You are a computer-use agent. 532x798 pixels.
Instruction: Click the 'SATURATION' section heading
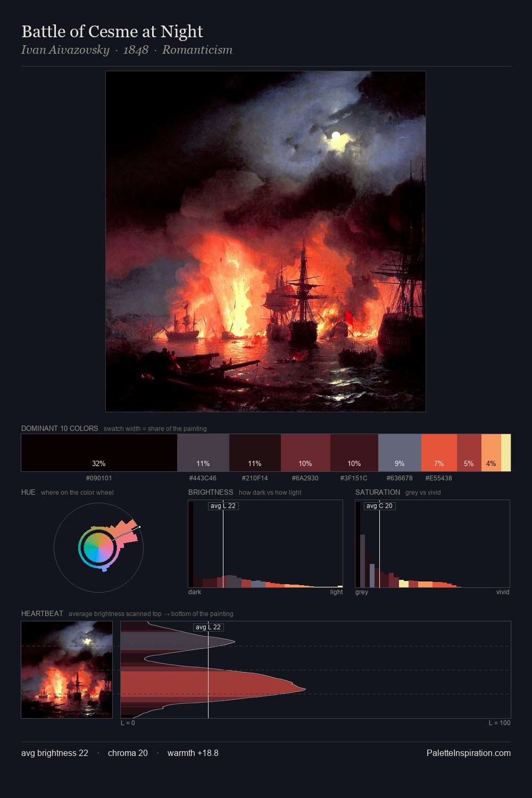pos(378,492)
